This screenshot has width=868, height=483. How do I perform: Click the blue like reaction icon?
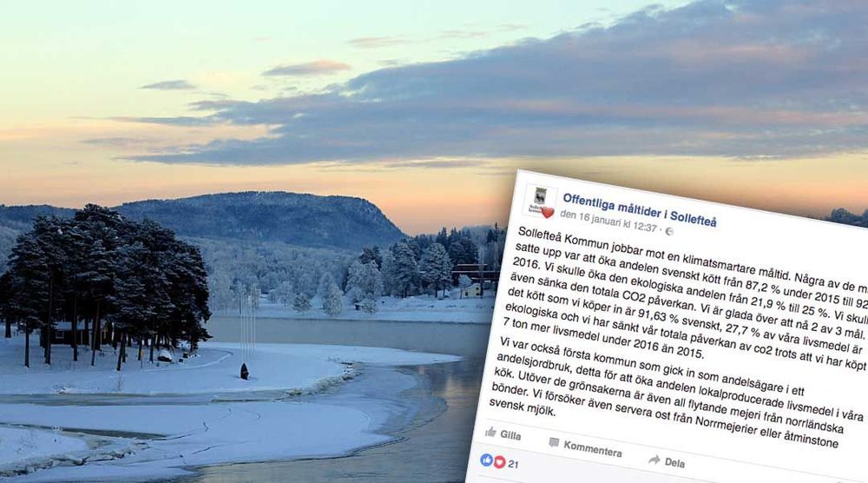point(487,460)
